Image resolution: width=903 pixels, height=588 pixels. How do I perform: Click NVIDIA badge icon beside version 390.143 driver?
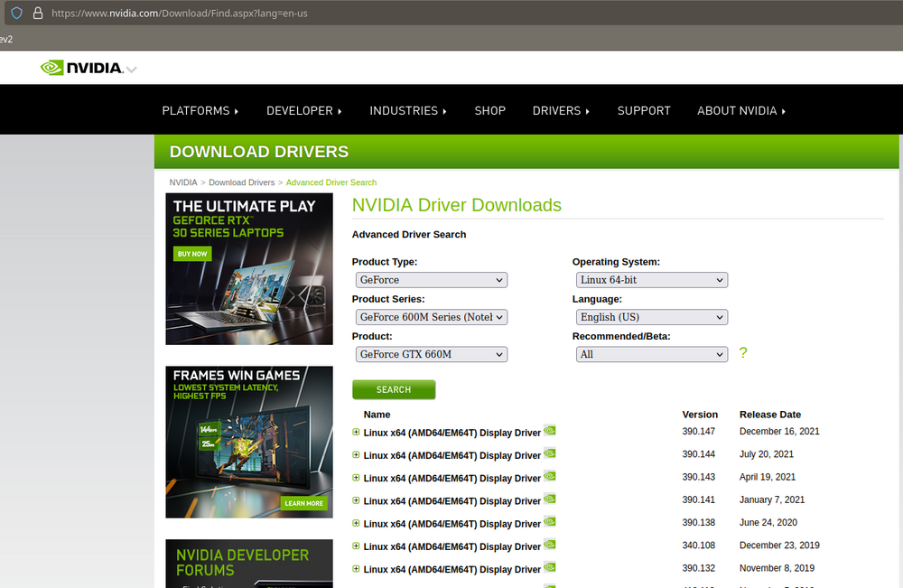(550, 476)
